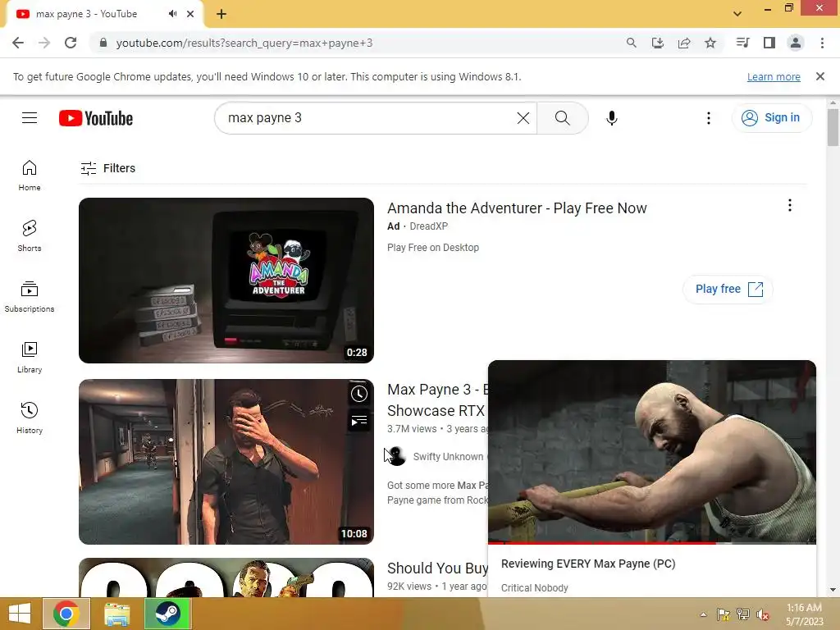This screenshot has width=840, height=630.
Task: Click the miniplayer red progress bar
Action: pyautogui.click(x=652, y=543)
